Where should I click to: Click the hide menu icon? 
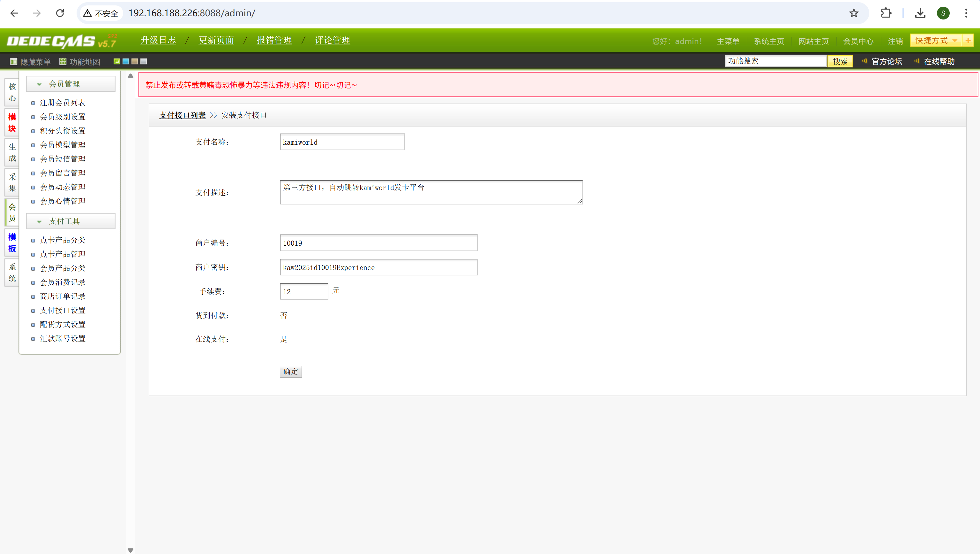(14, 61)
